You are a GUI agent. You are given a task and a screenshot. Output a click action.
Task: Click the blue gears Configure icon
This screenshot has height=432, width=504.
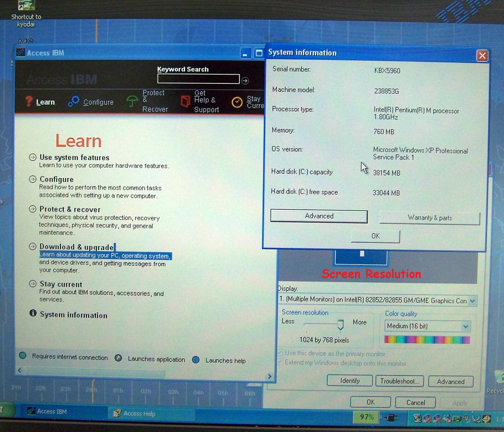tap(74, 101)
